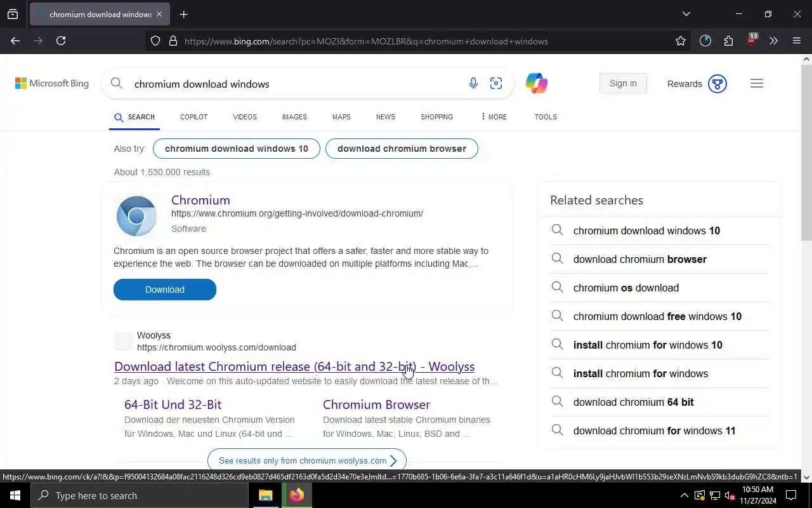This screenshot has width=812, height=508.
Task: Switch to the NEWS tab
Action: pyautogui.click(x=386, y=117)
